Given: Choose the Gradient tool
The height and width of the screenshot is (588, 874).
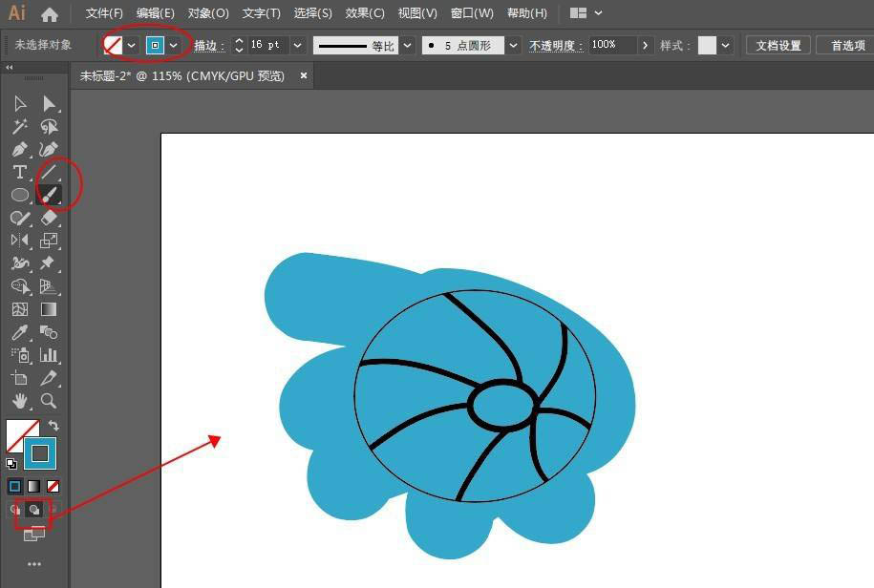Looking at the screenshot, I should pyautogui.click(x=49, y=309).
